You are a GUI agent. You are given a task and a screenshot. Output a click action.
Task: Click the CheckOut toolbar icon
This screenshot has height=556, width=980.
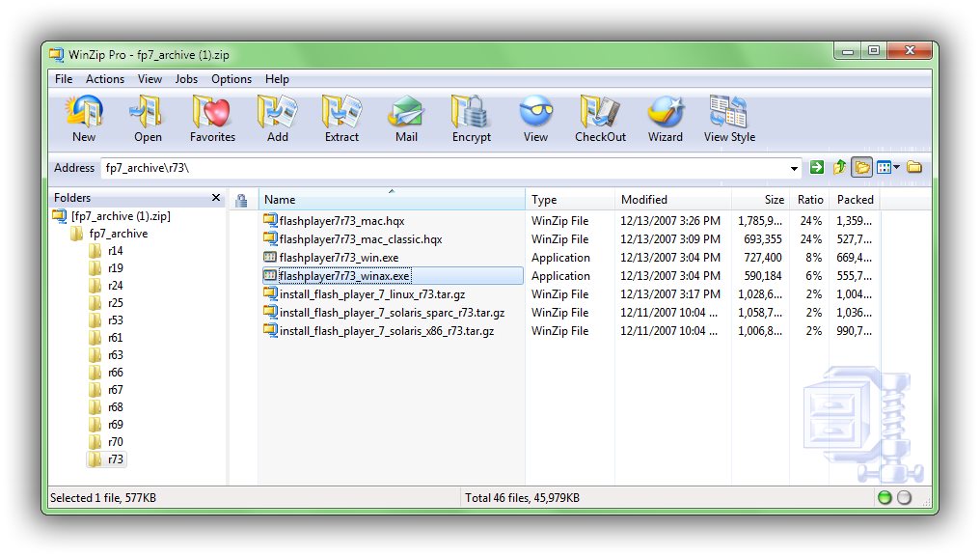click(x=600, y=119)
